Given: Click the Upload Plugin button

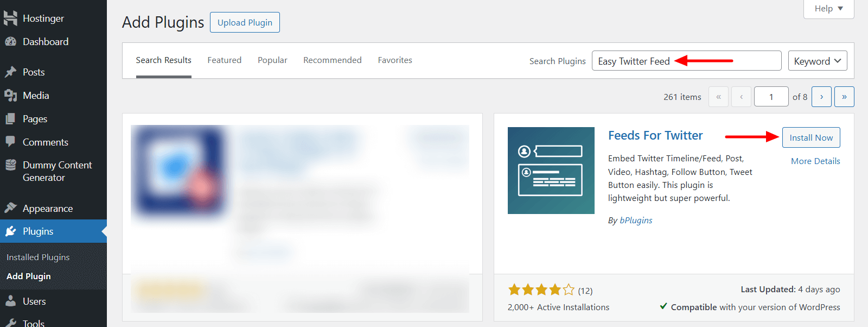Looking at the screenshot, I should tap(245, 22).
